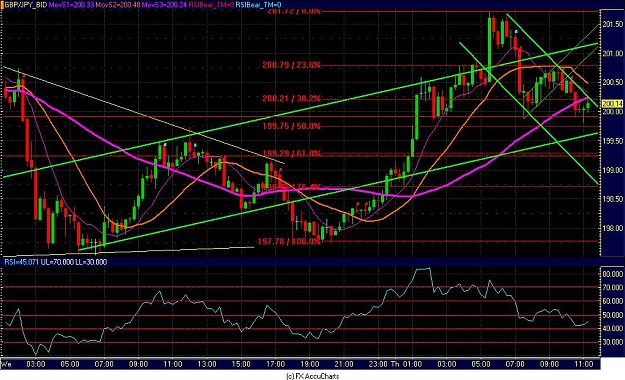Click the 198.00 price axis label

(612, 228)
